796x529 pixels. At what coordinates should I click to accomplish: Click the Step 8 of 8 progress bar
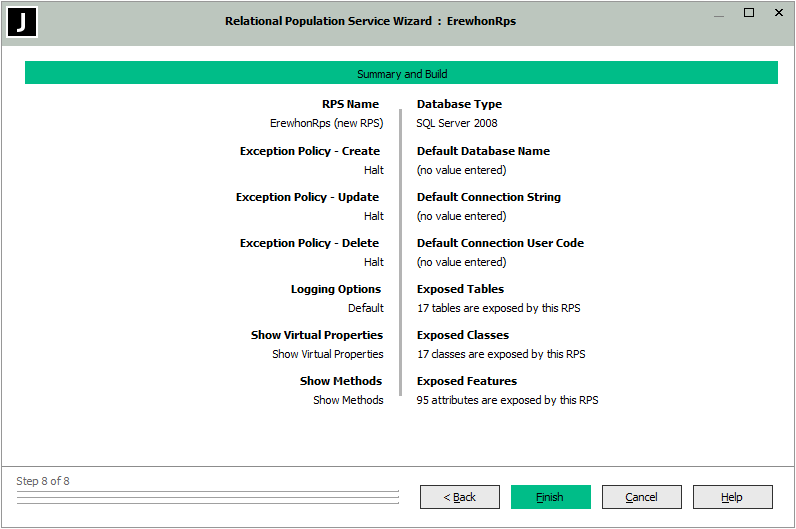coord(207,496)
